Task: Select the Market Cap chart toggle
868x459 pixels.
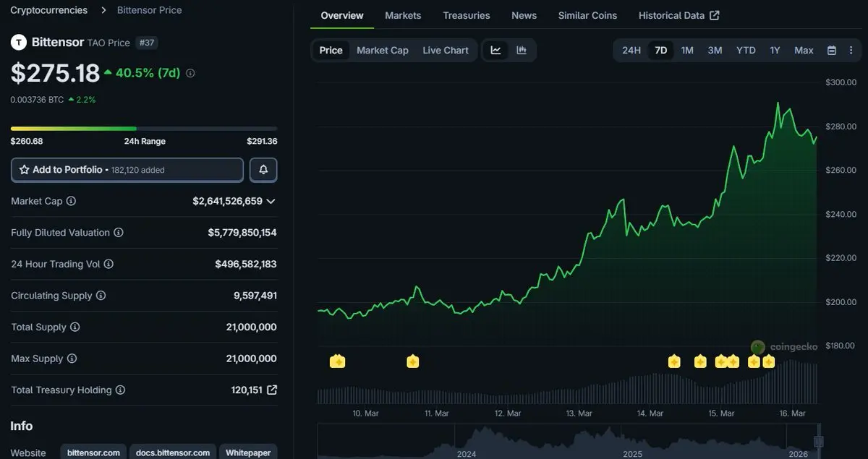Action: 383,50
